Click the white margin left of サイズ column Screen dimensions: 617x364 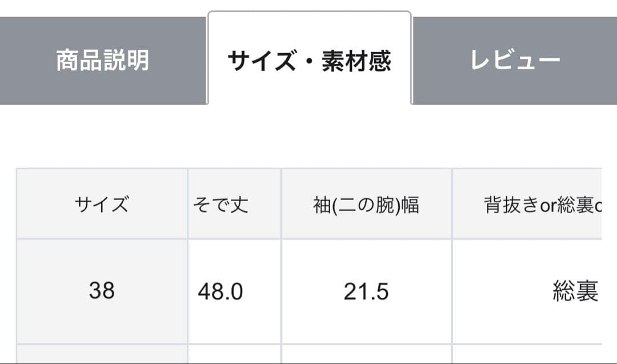(7, 257)
